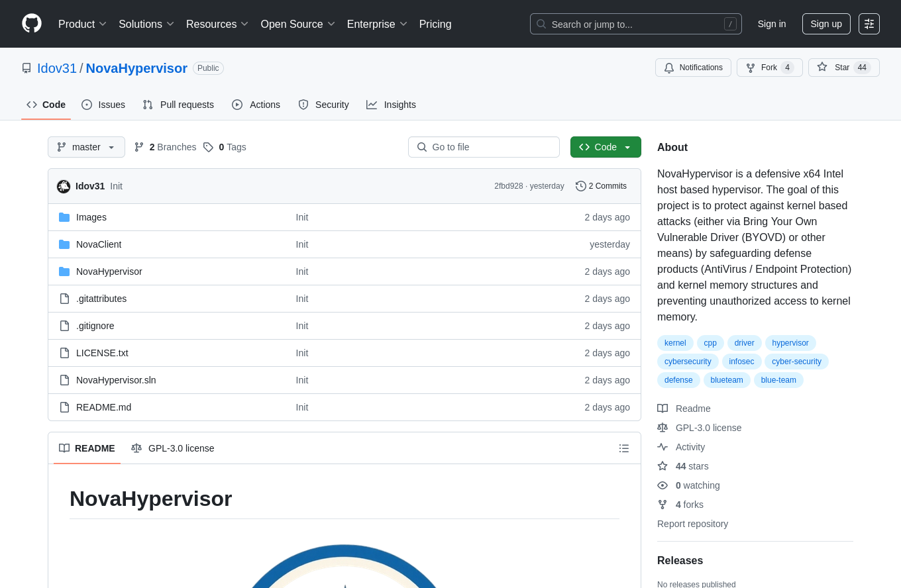Open the 2 Branches link
901x588 pixels.
(x=165, y=147)
